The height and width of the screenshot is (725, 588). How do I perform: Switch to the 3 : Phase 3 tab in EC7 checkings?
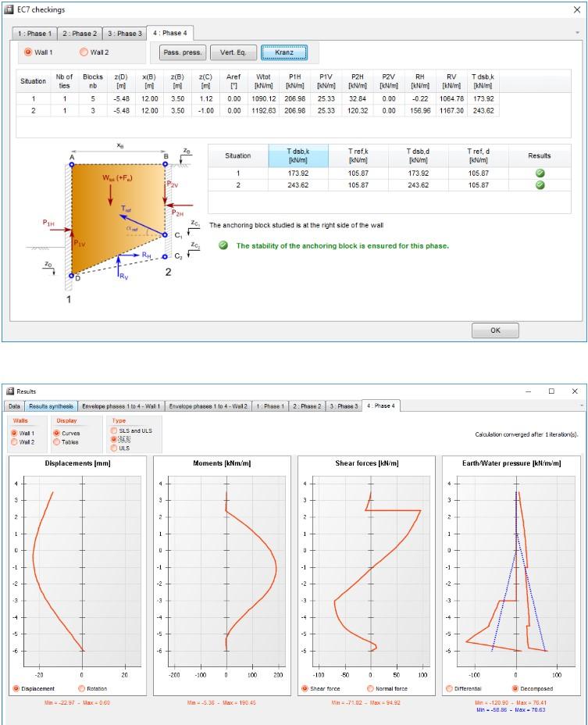coord(124,34)
